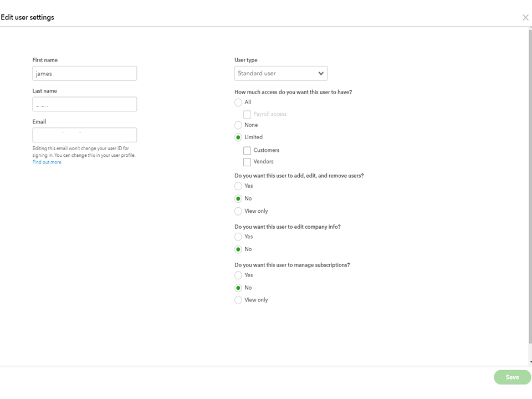The height and width of the screenshot is (399, 532).
Task: Click the First name input field
Action: tap(84, 73)
